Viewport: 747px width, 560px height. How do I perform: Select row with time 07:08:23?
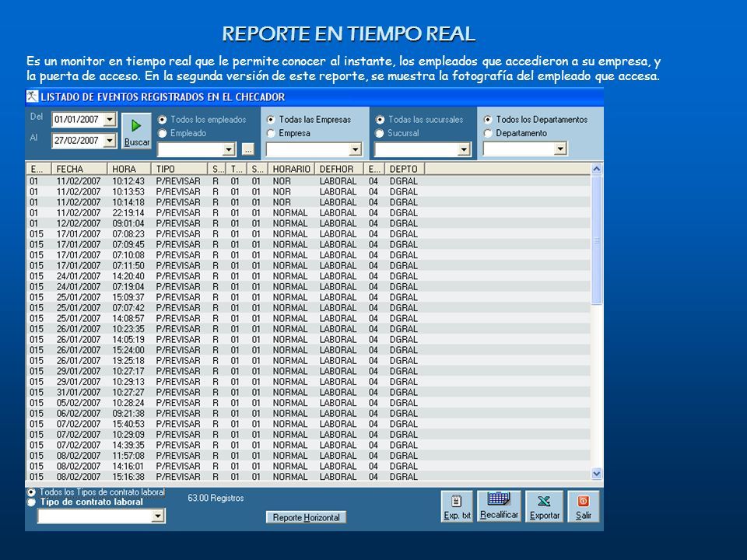(x=308, y=234)
